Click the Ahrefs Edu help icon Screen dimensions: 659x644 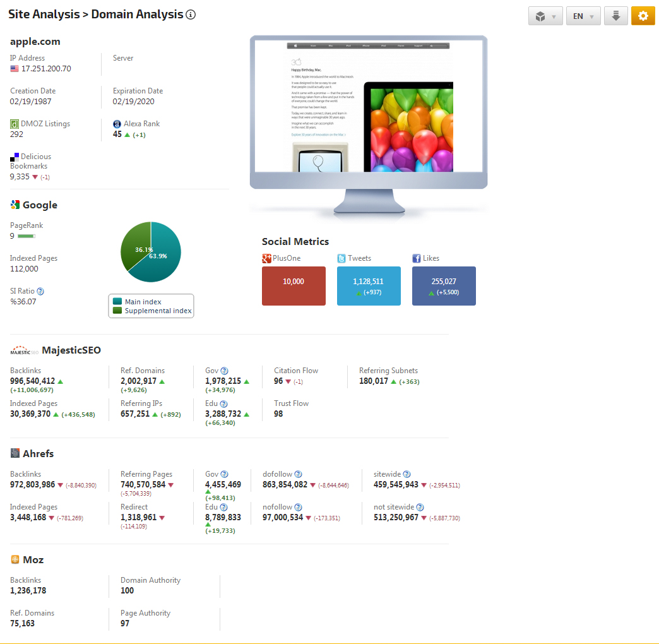pyautogui.click(x=223, y=508)
